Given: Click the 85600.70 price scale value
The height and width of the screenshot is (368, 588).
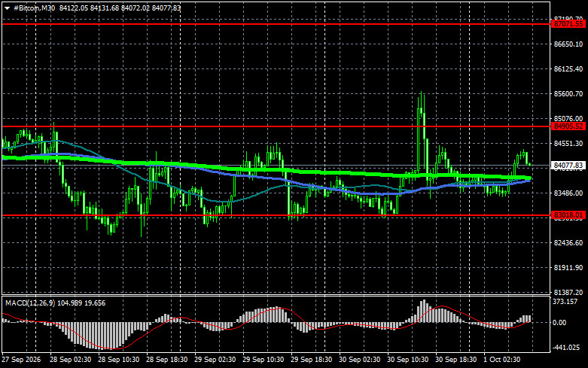Looking at the screenshot, I should tap(568, 93).
